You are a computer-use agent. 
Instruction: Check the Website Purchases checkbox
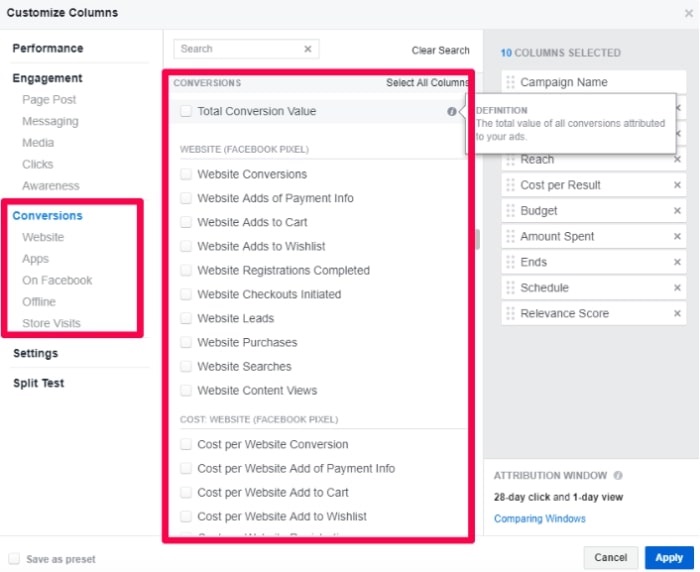coord(186,342)
